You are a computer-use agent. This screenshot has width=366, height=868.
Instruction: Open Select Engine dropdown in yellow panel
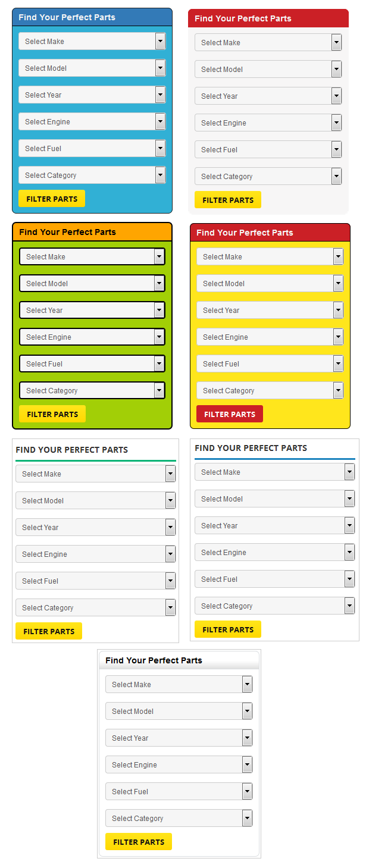[x=270, y=337]
